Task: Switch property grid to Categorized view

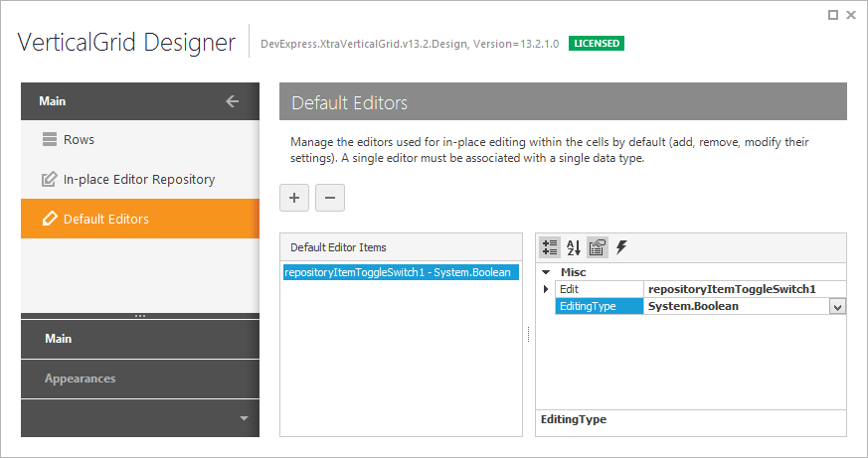Action: [x=550, y=247]
